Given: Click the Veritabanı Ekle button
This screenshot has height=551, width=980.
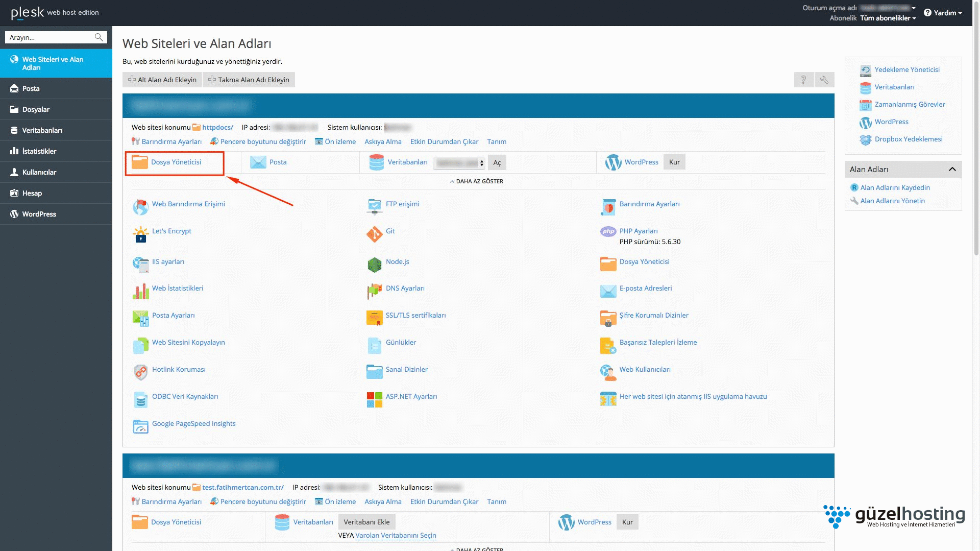Looking at the screenshot, I should pos(366,522).
